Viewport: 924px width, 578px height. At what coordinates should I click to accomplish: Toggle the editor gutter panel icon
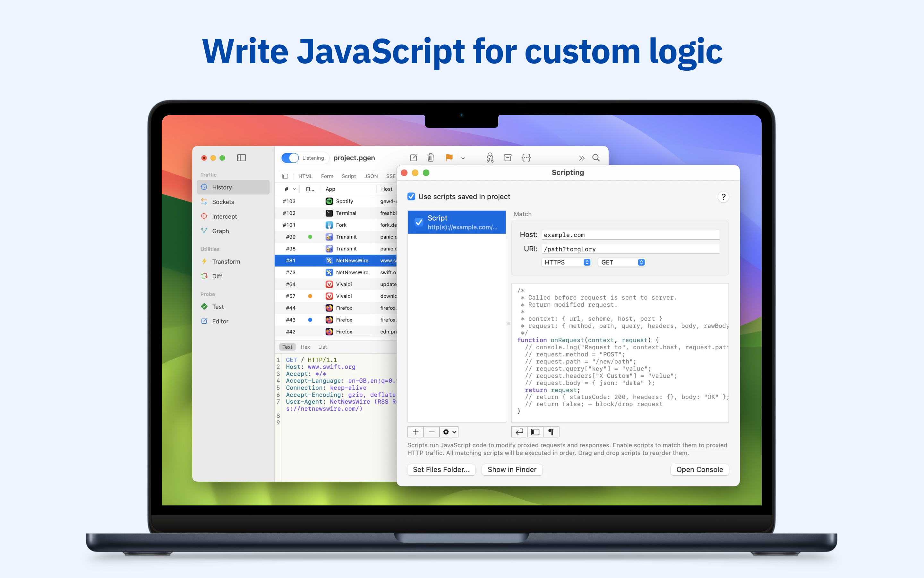(x=535, y=432)
